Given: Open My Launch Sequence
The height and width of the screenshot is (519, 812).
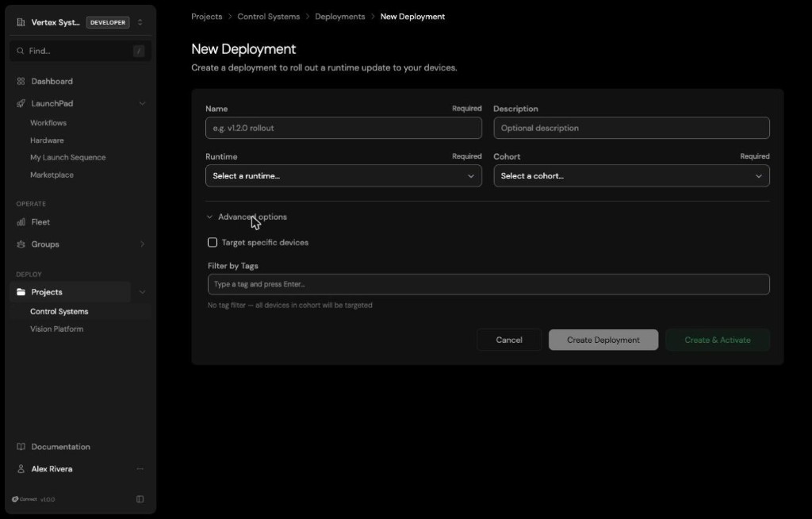Looking at the screenshot, I should (x=68, y=158).
